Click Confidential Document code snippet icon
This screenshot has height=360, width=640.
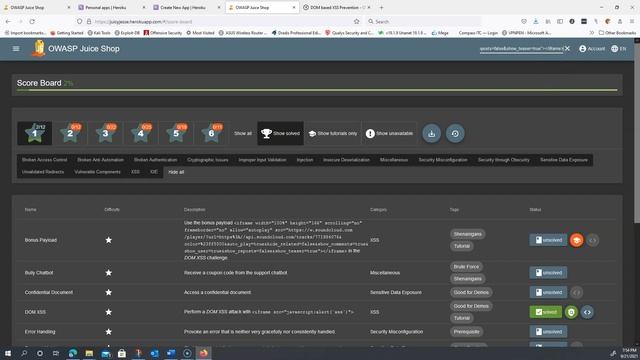pos(576,292)
